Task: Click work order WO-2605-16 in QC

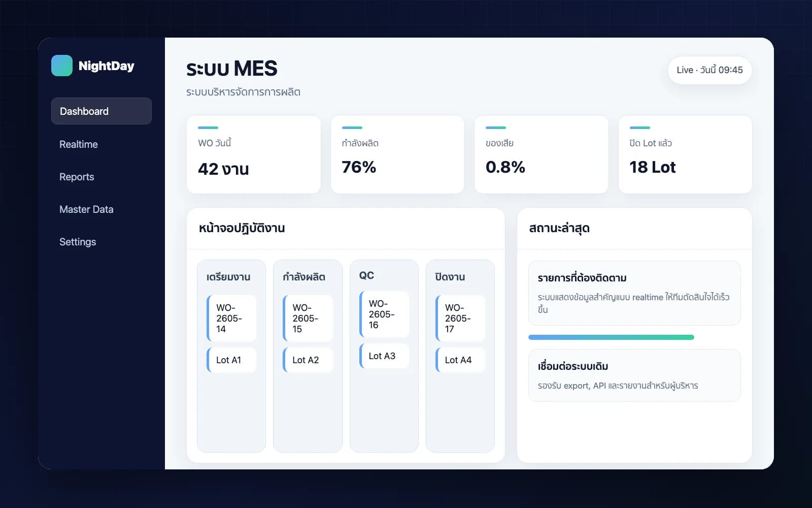Action: click(384, 314)
